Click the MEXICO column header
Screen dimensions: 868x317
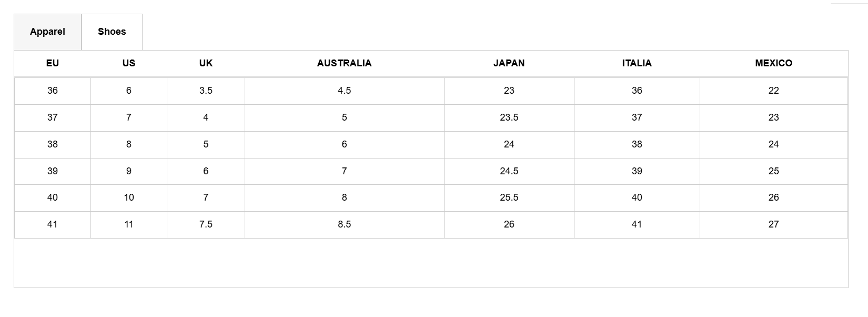pos(773,63)
